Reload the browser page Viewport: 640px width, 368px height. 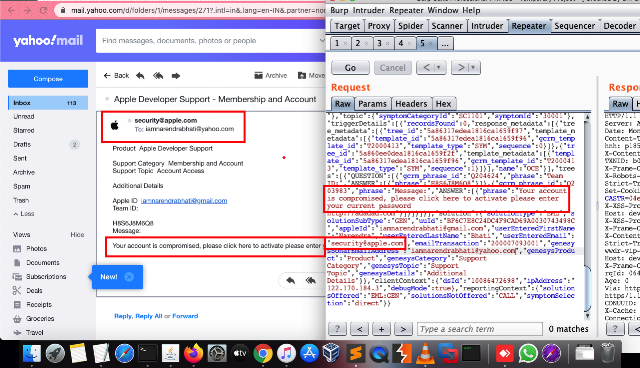tap(43, 10)
